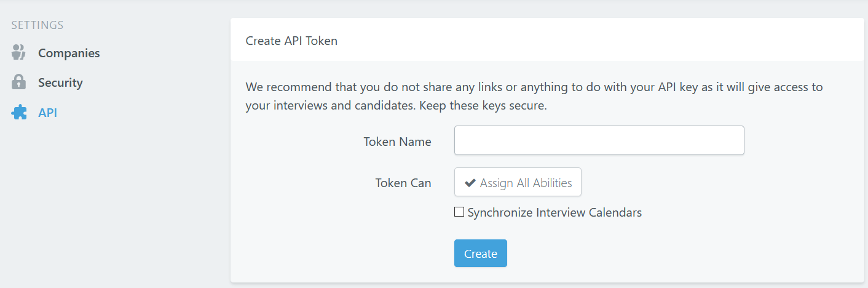Click the Create API Token panel heading
The height and width of the screenshot is (288, 868).
coord(291,41)
